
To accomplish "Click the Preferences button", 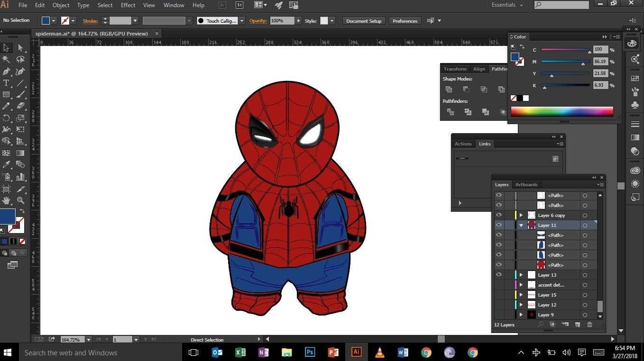I will pos(405,21).
